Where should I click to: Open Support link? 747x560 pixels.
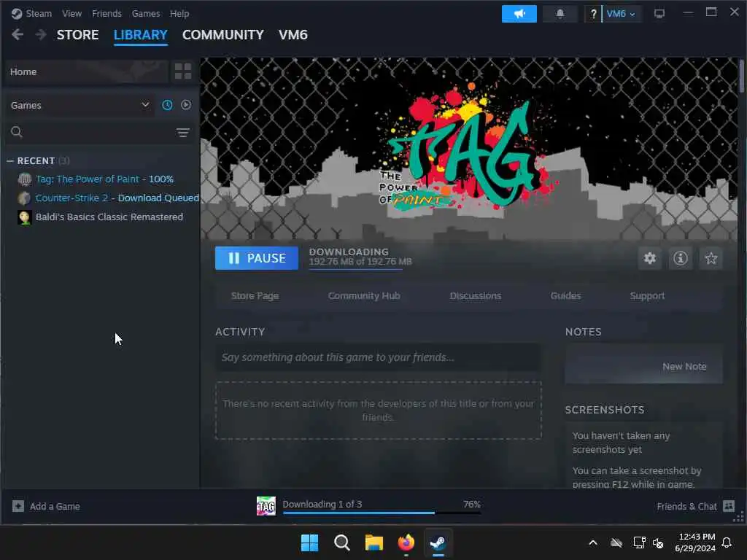point(647,296)
